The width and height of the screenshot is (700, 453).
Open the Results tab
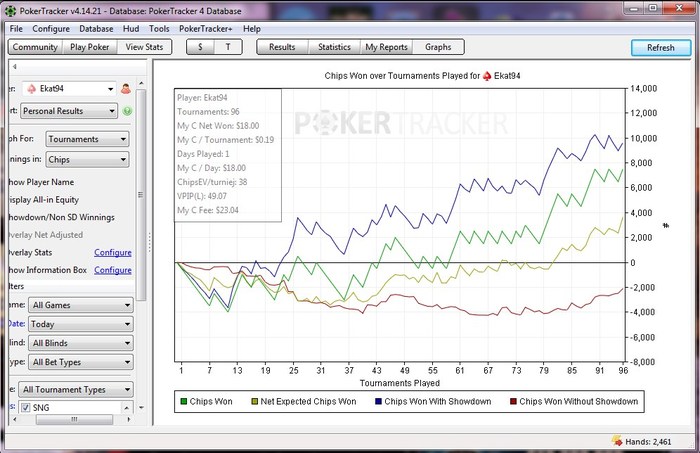point(282,47)
